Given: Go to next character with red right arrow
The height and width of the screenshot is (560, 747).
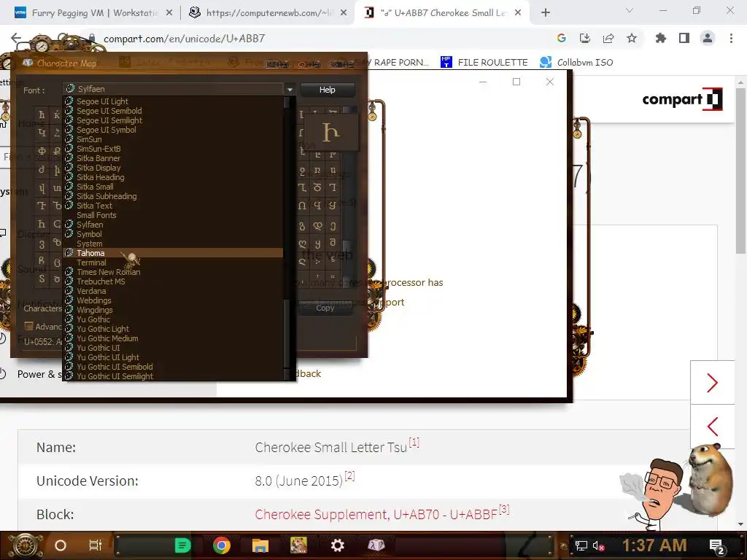Looking at the screenshot, I should pyautogui.click(x=712, y=383).
